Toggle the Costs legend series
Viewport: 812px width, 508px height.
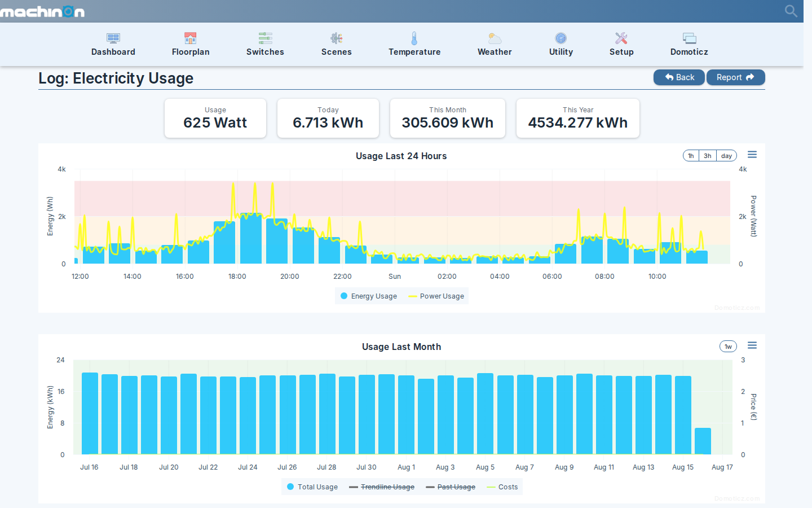tap(502, 487)
